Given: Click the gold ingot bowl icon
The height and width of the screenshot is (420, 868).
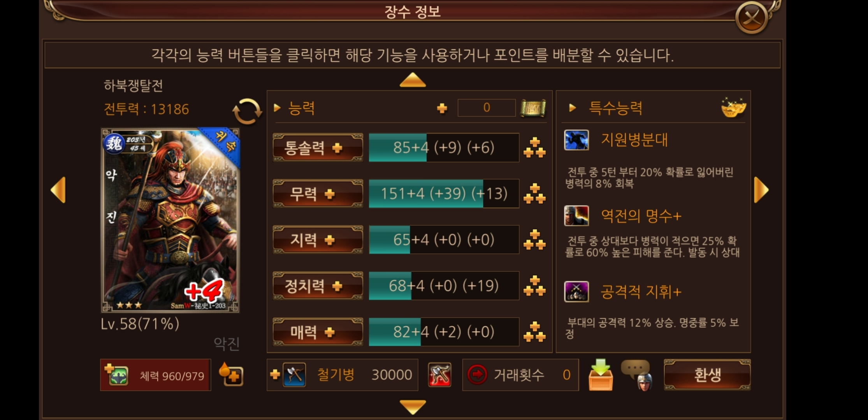Looking at the screenshot, I should [x=733, y=108].
